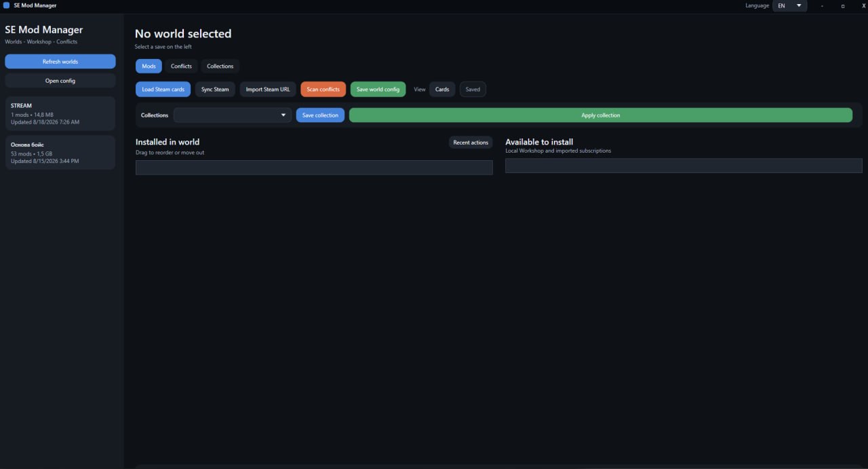Click 'Drag to reorder or move out' text
Screen dimensions: 868x469
(170, 153)
